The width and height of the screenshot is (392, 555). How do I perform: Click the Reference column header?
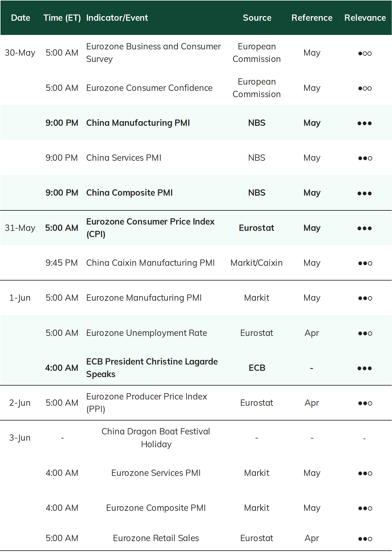312,18
